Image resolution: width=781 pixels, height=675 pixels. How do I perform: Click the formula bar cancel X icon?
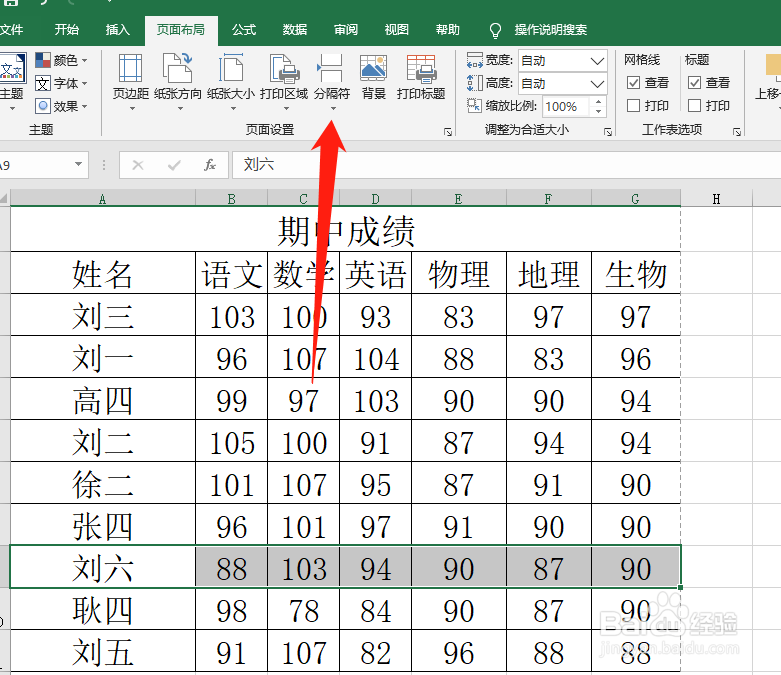pyautogui.click(x=138, y=165)
